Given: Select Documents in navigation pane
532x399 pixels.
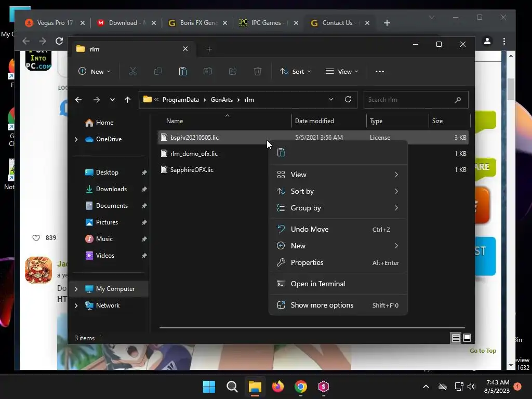Looking at the screenshot, I should point(111,206).
